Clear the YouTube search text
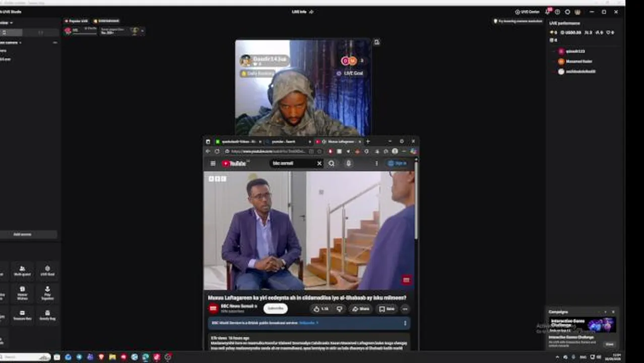 point(319,163)
